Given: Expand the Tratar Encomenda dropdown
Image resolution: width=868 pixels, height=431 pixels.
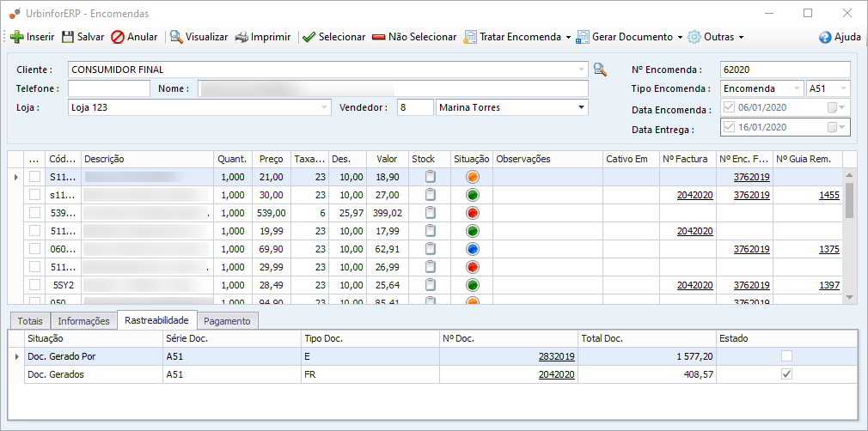Looking at the screenshot, I should pyautogui.click(x=568, y=38).
